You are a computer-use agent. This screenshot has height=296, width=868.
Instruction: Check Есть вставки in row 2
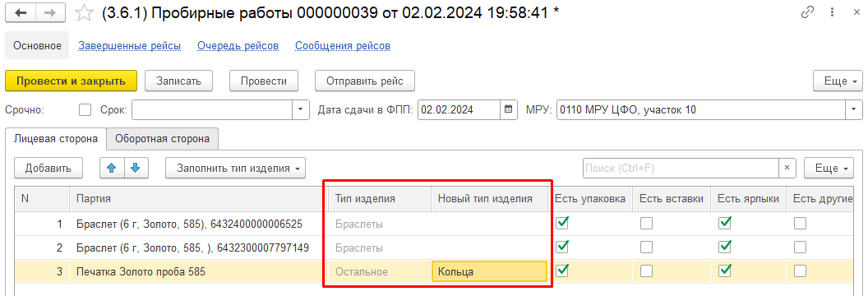pyautogui.click(x=646, y=247)
